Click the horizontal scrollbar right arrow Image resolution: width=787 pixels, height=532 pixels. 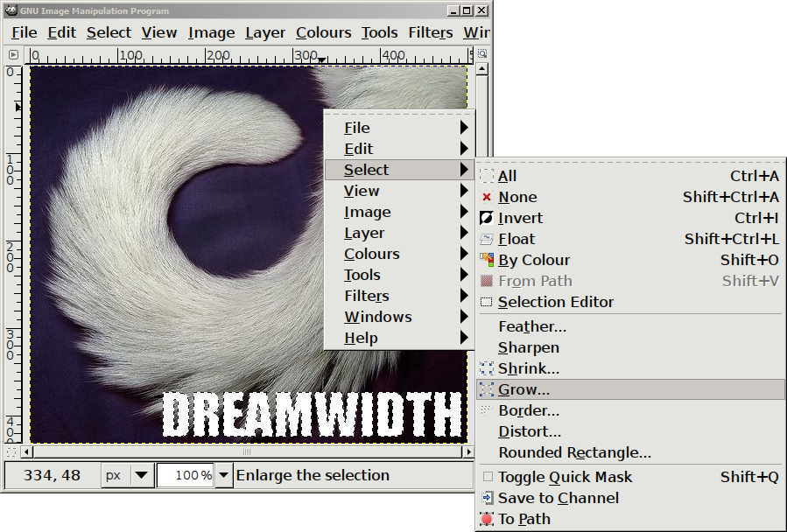click(x=468, y=451)
